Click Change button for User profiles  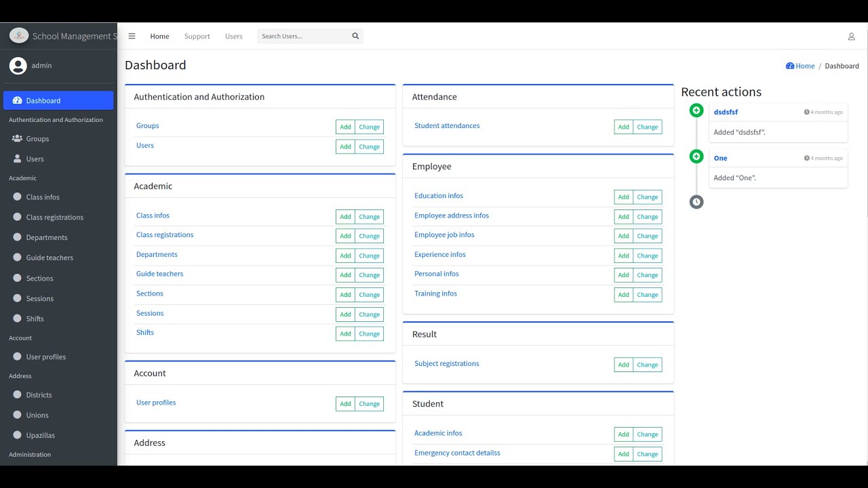click(370, 404)
